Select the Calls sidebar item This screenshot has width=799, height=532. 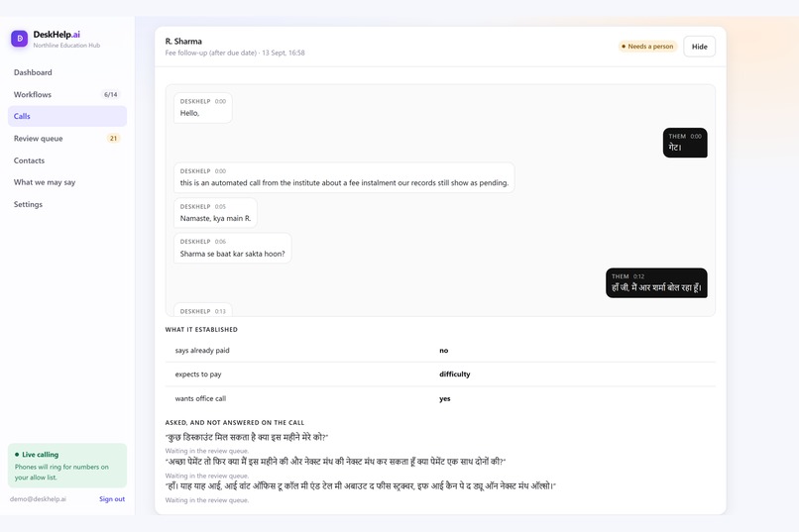tap(67, 116)
